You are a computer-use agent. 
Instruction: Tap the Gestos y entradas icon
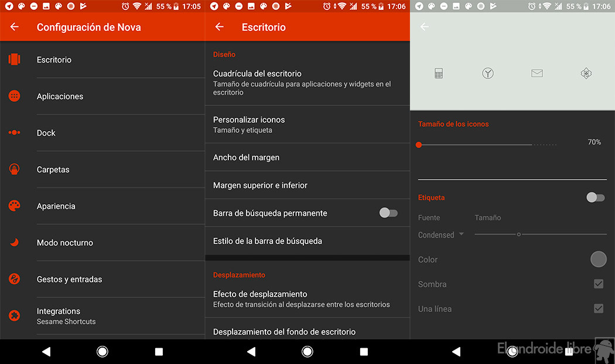pos(15,279)
